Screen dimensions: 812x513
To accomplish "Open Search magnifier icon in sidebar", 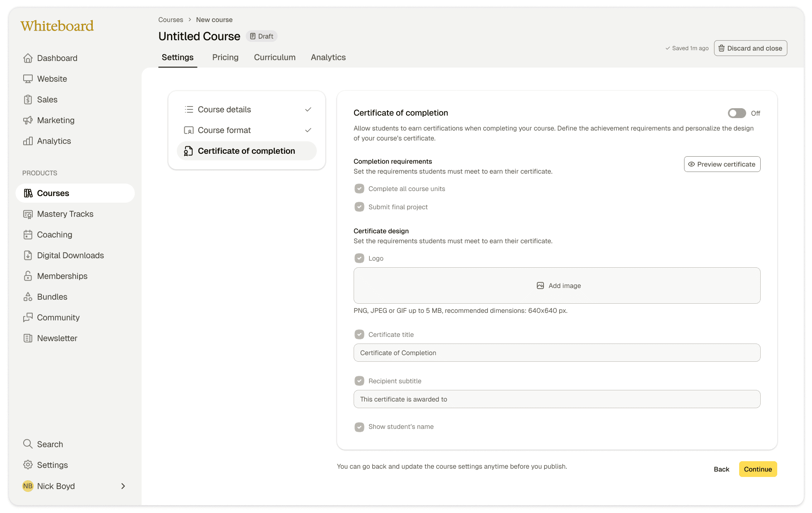I will [x=28, y=444].
